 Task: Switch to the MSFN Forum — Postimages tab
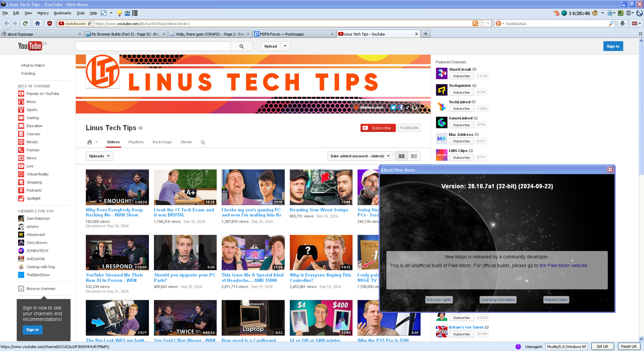(294, 34)
